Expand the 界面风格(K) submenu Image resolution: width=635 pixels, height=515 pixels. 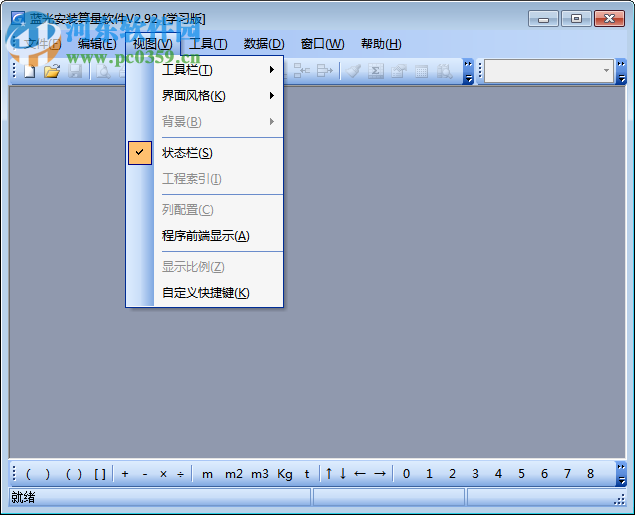205,96
